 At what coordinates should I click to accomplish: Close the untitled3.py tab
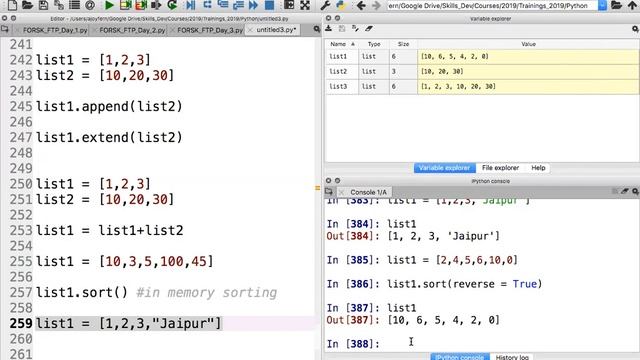coord(250,30)
